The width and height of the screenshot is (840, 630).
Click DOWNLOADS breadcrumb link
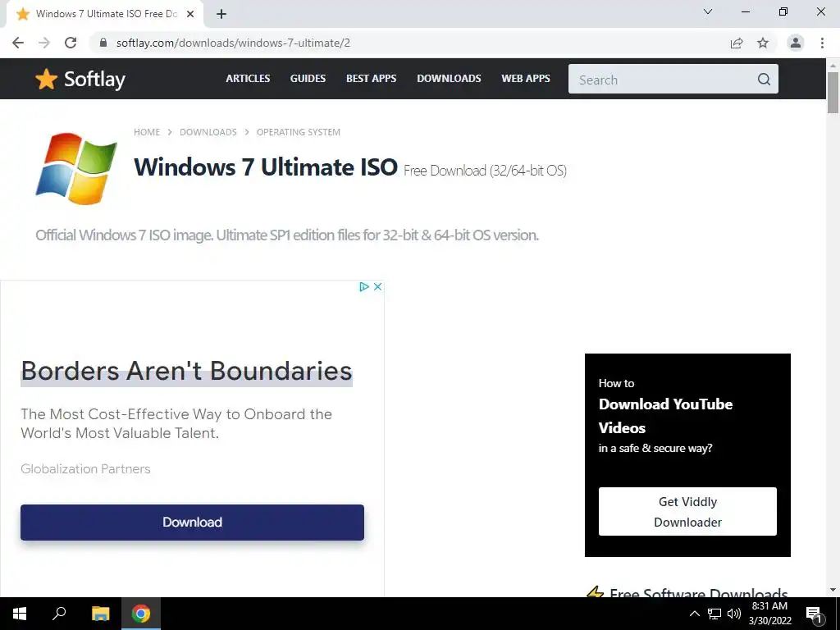pyautogui.click(x=208, y=132)
